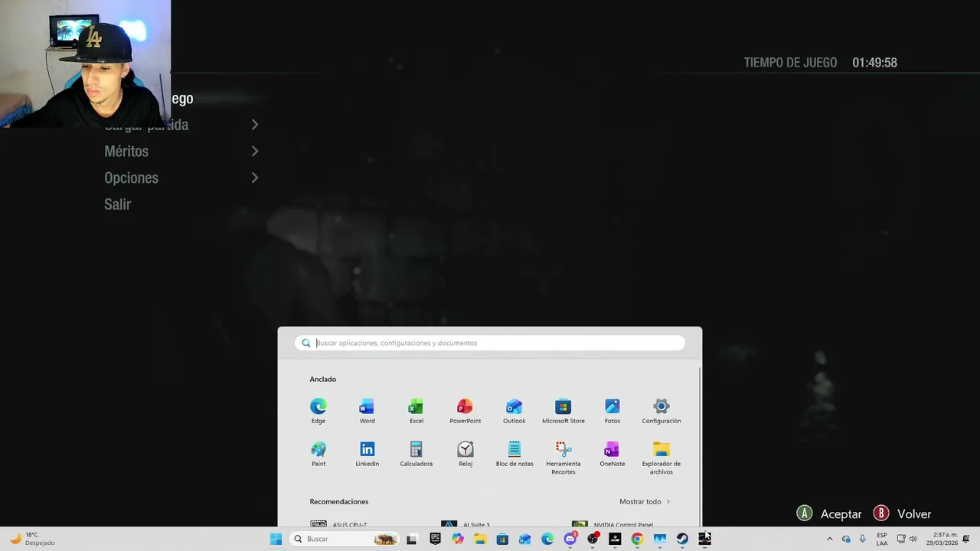Screen dimensions: 980x551
Task: Open Epic Games Launcher from taskbar
Action: point(435,539)
